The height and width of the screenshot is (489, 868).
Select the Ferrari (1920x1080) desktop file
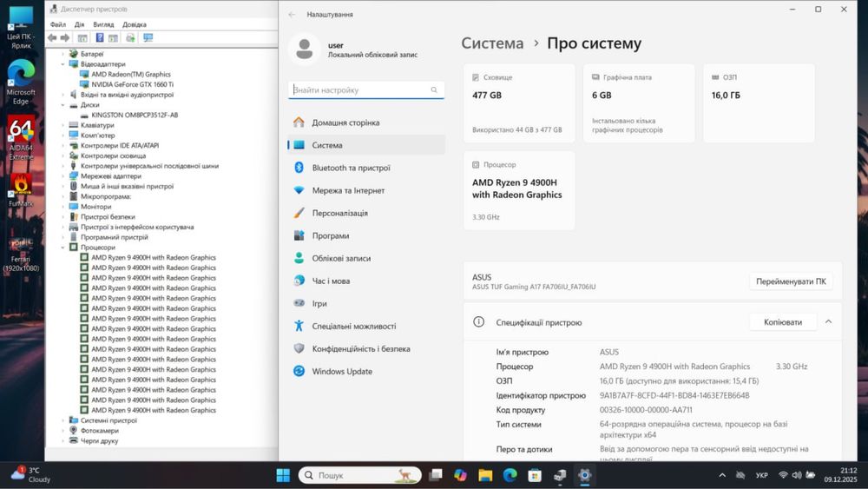tap(21, 254)
